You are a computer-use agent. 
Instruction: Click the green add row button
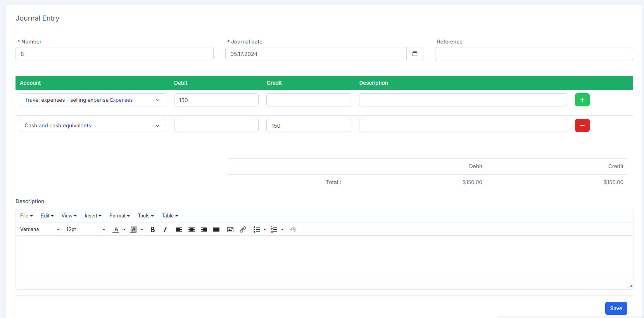pos(582,100)
